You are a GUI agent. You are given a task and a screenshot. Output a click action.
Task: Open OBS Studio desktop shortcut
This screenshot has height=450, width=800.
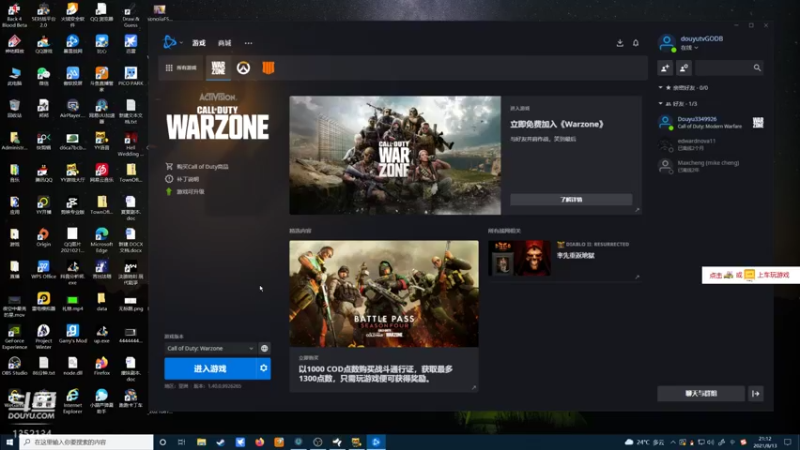click(14, 365)
